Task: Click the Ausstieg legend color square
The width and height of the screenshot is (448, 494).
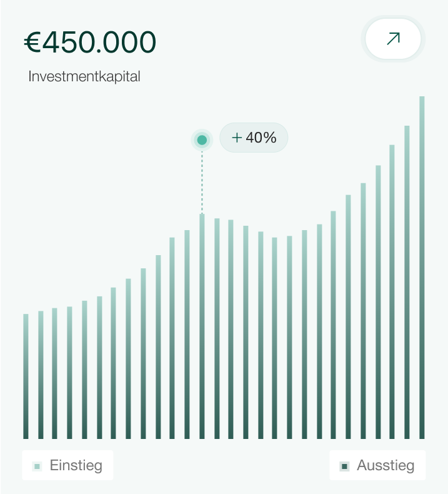Action: coord(344,466)
